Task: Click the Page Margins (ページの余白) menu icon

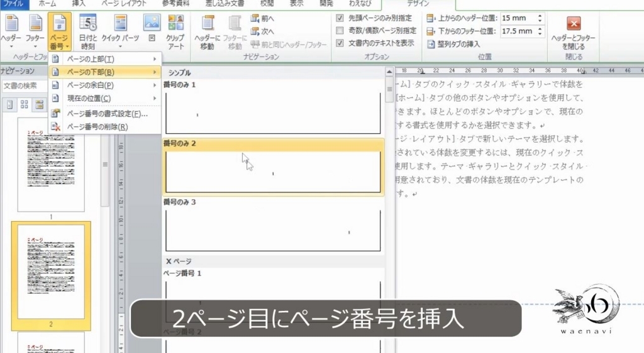Action: point(55,85)
